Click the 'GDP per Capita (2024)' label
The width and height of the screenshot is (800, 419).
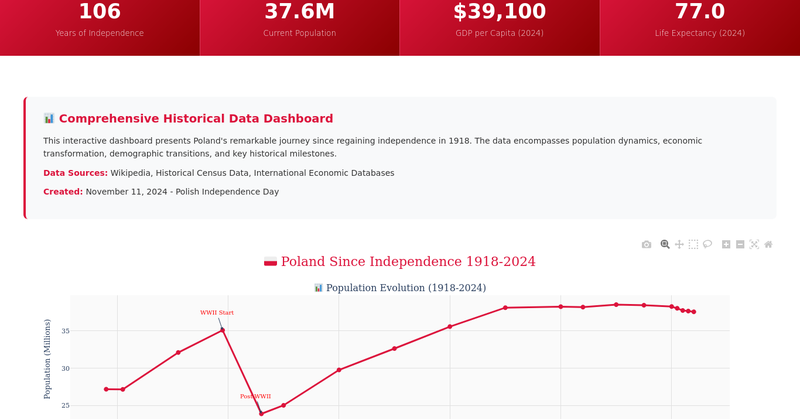[499, 33]
